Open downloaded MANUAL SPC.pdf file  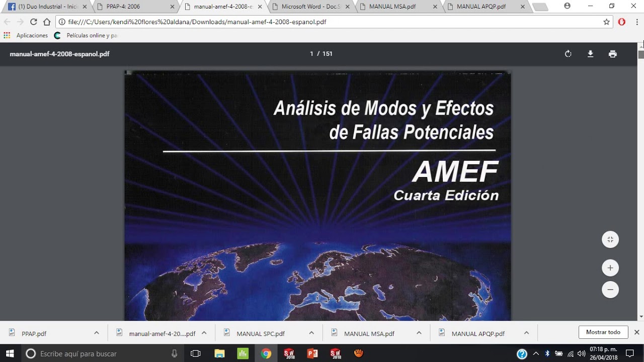click(262, 333)
